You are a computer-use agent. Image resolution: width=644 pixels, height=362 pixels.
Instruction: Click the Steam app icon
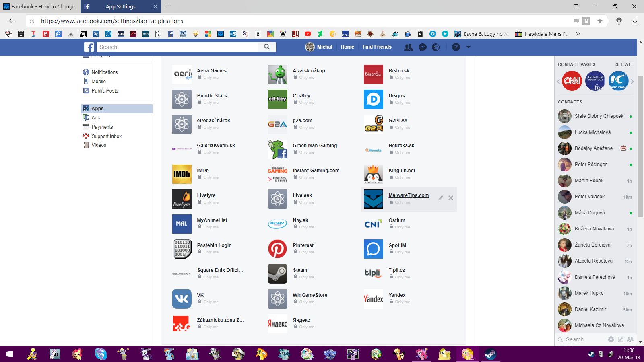(x=278, y=274)
